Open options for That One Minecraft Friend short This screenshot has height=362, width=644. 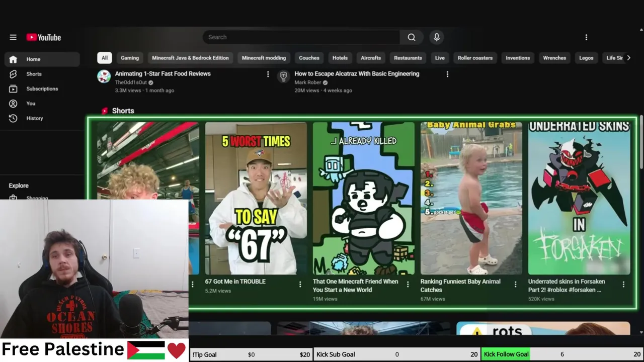click(x=408, y=285)
